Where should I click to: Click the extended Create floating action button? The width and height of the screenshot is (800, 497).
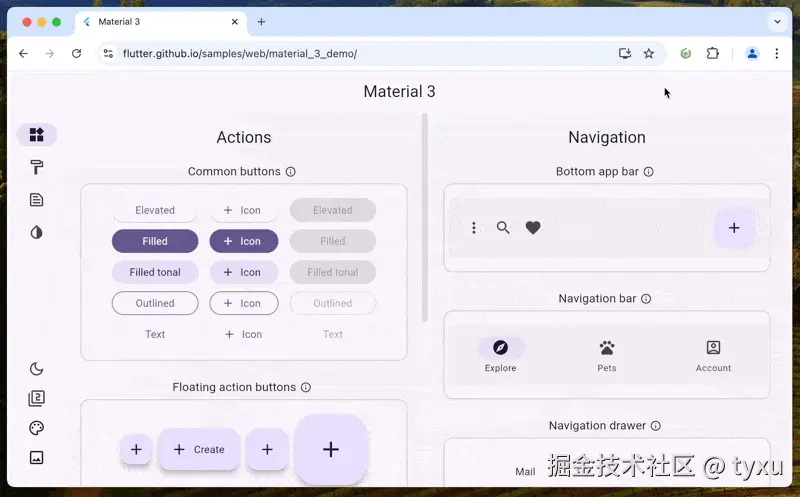(x=199, y=450)
